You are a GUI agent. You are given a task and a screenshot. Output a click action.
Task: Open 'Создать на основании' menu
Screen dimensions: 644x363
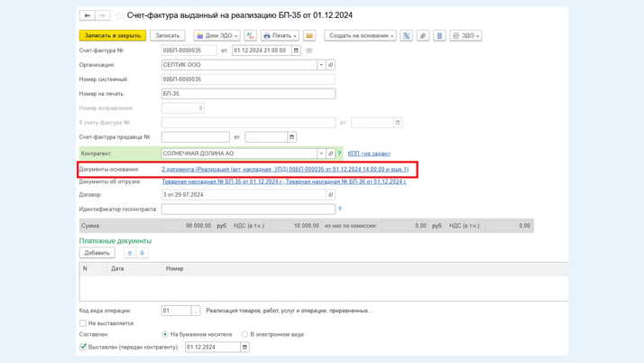pos(360,36)
